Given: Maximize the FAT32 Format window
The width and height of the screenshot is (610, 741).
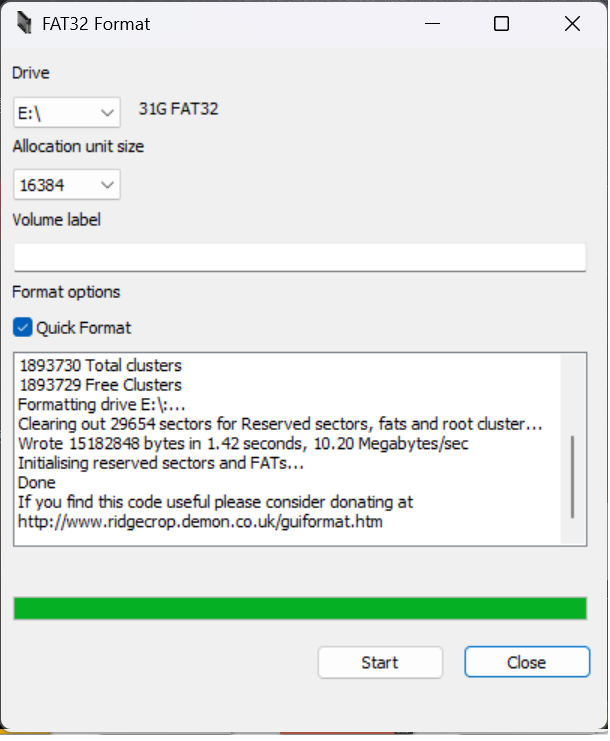Looking at the screenshot, I should coord(501,23).
